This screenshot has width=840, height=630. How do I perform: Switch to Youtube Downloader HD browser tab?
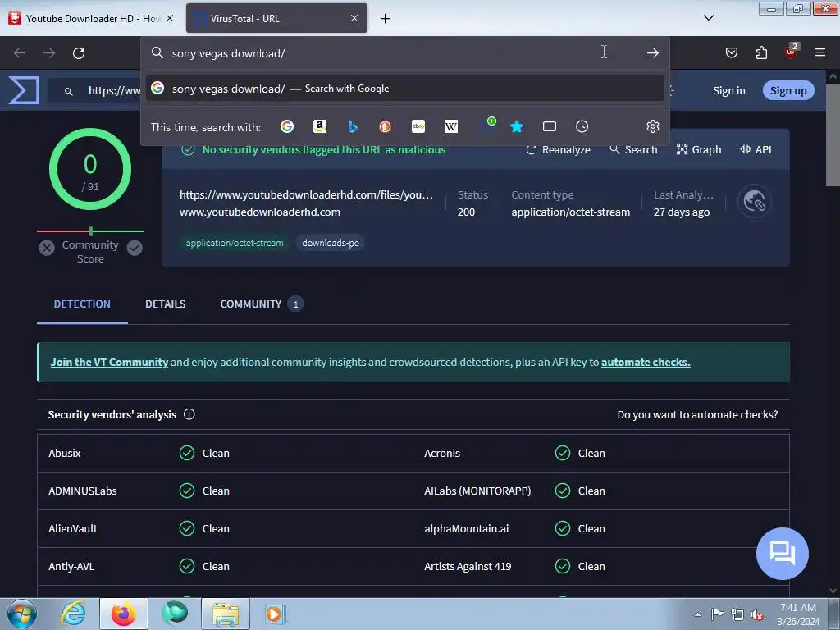[91, 18]
